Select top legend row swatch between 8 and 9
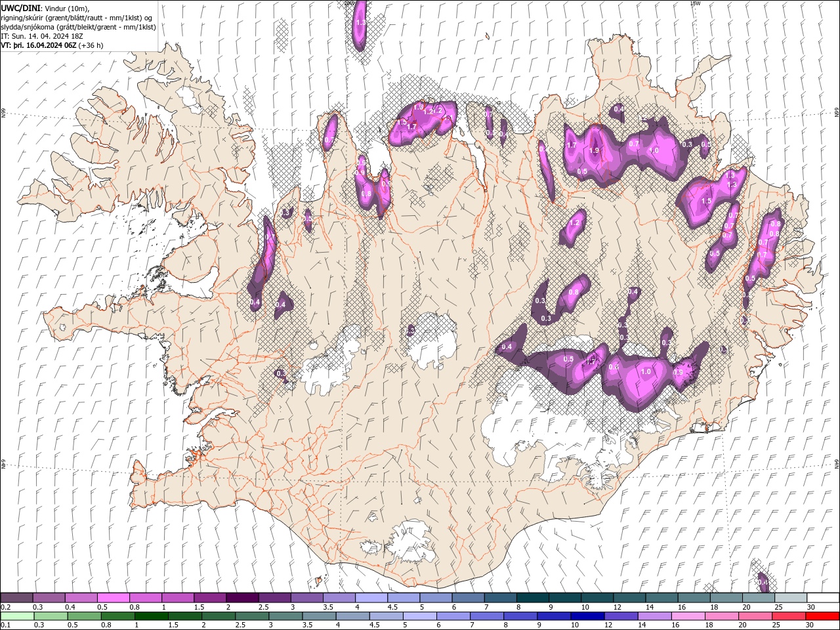This screenshot has width=840, height=630. click(532, 597)
